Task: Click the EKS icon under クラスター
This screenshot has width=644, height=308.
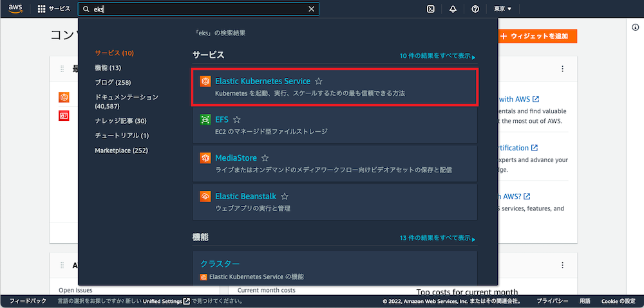Action: (204, 277)
